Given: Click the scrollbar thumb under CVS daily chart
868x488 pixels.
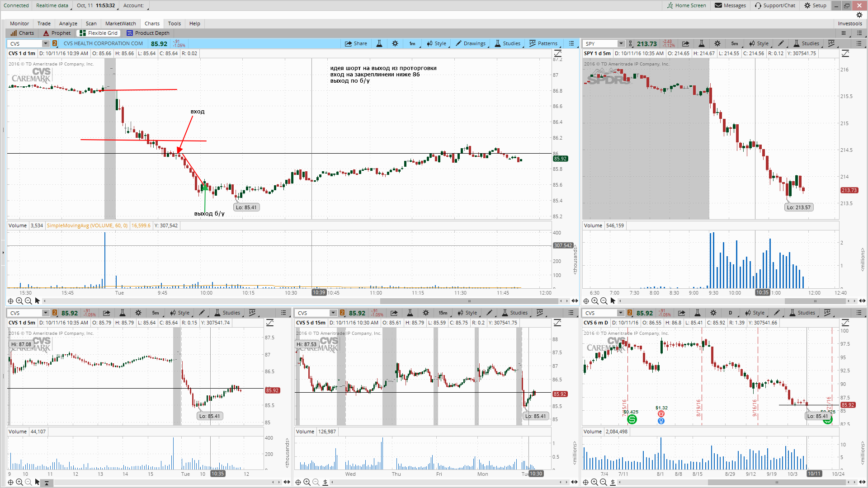Looking at the screenshot, I should [777, 483].
